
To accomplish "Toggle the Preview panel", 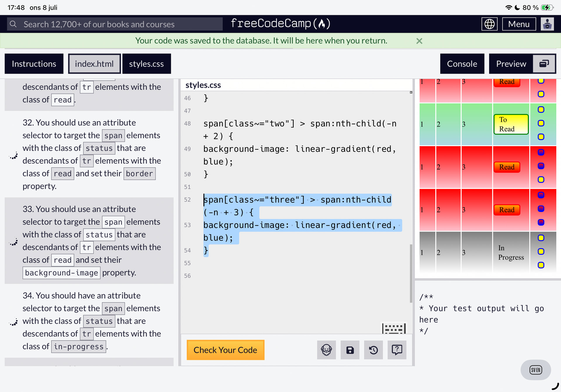I will click(x=511, y=64).
